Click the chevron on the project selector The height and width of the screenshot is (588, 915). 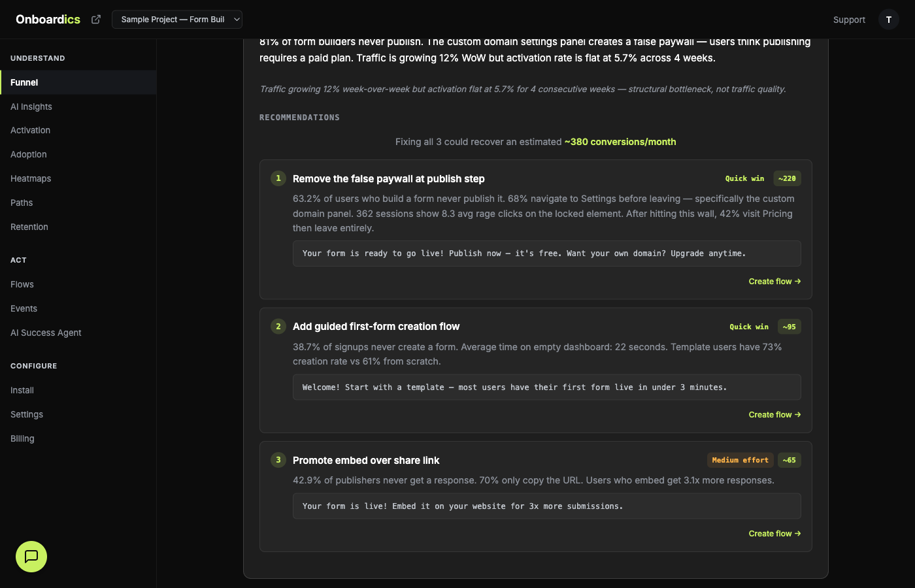235,20
